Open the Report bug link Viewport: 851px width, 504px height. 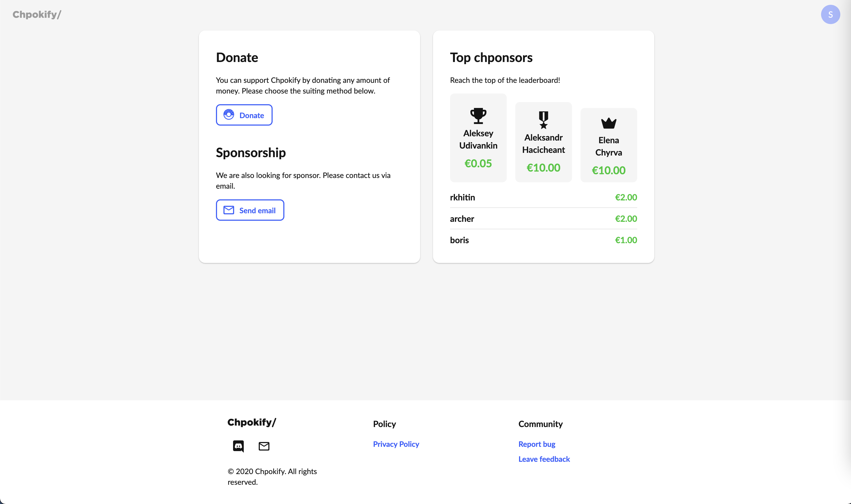536,444
